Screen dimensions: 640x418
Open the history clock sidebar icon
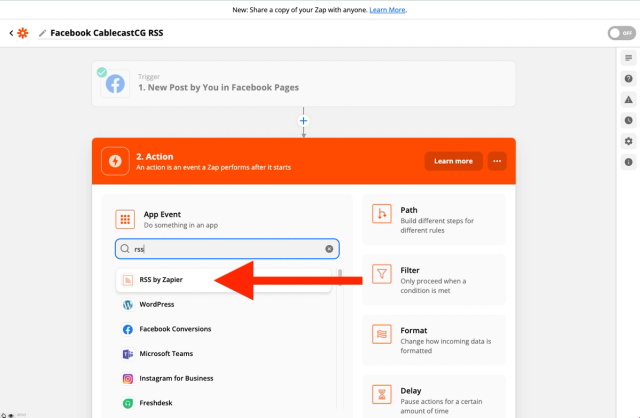[629, 120]
